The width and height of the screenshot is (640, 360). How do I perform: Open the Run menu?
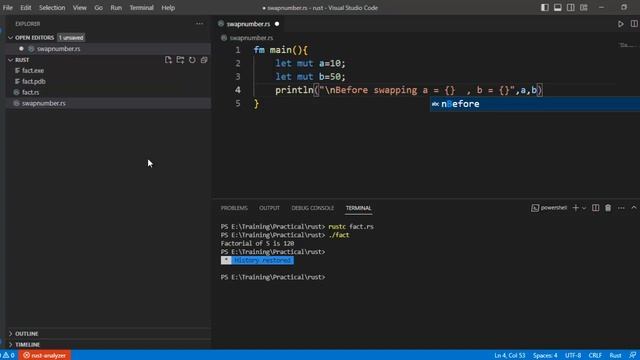tap(116, 8)
